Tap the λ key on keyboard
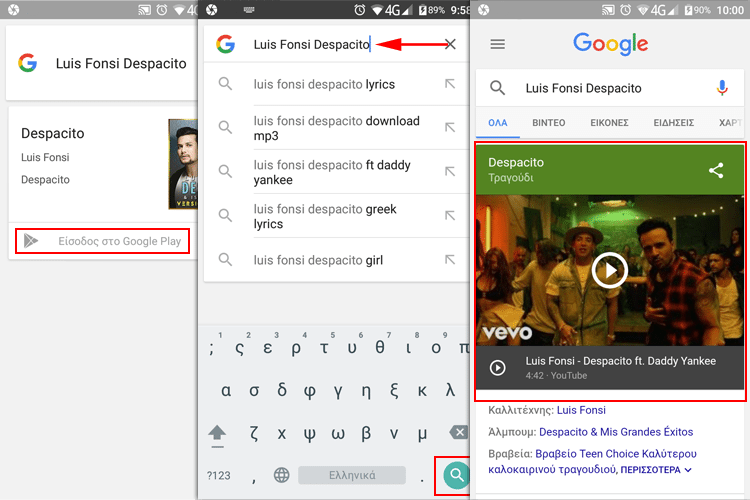 point(450,390)
